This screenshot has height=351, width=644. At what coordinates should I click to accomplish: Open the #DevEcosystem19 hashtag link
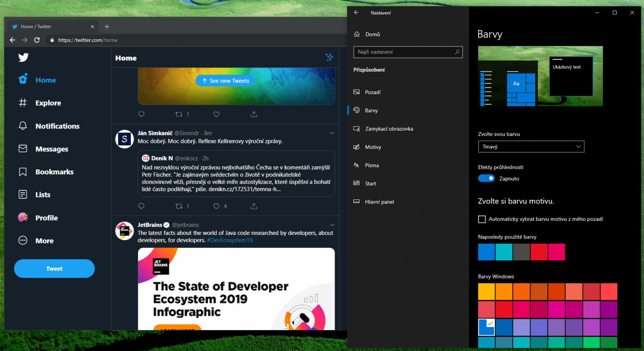[230, 240]
